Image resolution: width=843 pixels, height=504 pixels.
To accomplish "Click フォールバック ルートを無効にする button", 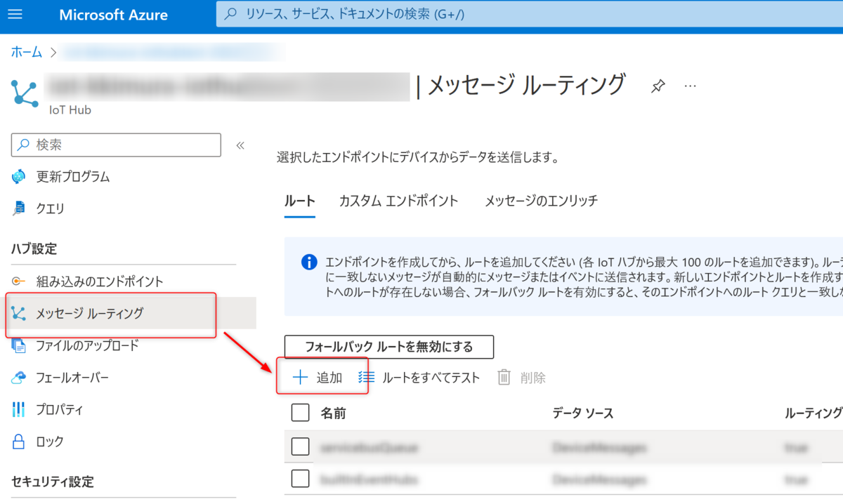I will point(389,347).
